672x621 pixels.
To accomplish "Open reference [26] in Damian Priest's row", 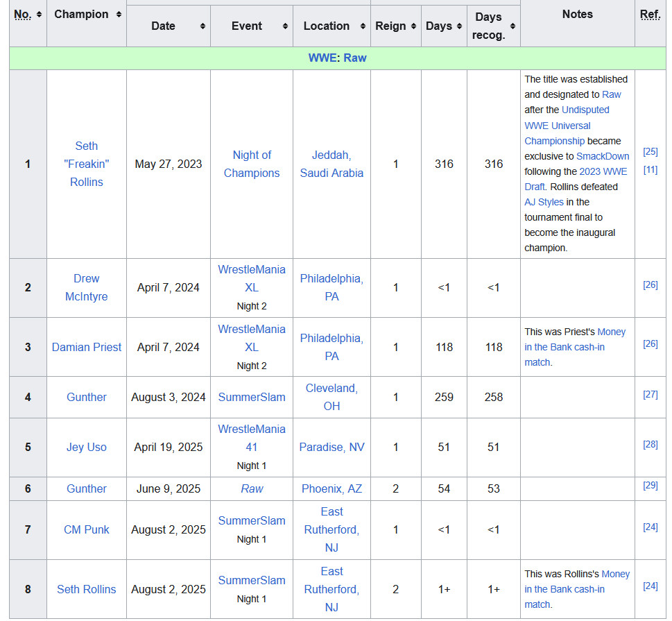I will tap(650, 343).
